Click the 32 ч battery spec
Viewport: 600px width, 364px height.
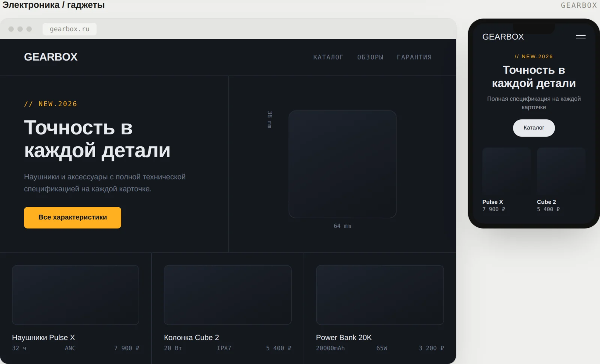point(19,348)
